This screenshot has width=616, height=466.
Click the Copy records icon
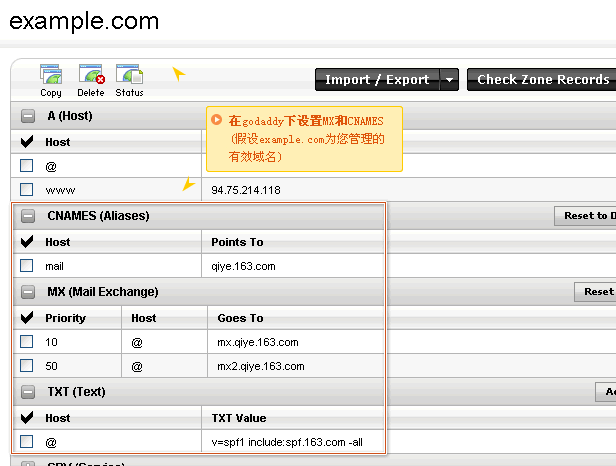[x=51, y=81]
